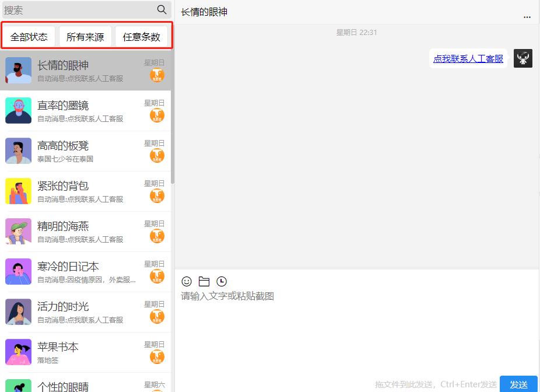Select the 紧张的背包 chat entry
Viewport: 540px width, 392px height.
(82, 191)
